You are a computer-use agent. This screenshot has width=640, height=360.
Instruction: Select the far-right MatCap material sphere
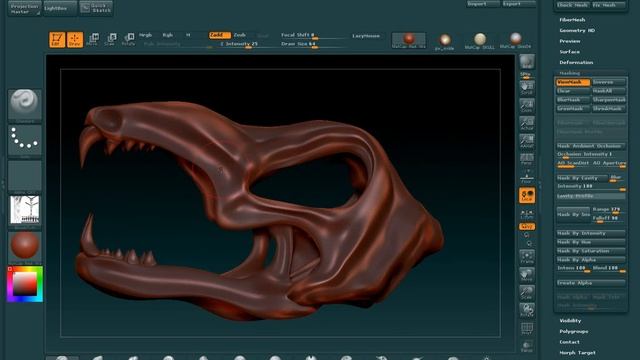click(x=516, y=41)
